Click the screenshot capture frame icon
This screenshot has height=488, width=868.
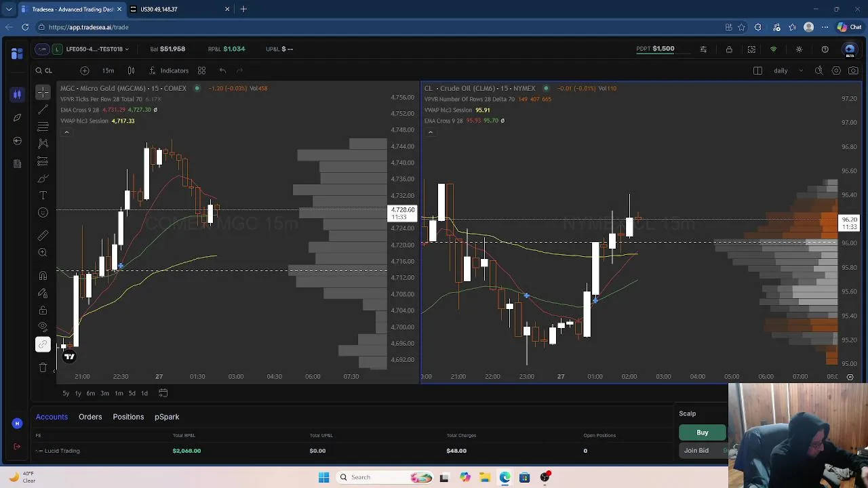coord(751,49)
